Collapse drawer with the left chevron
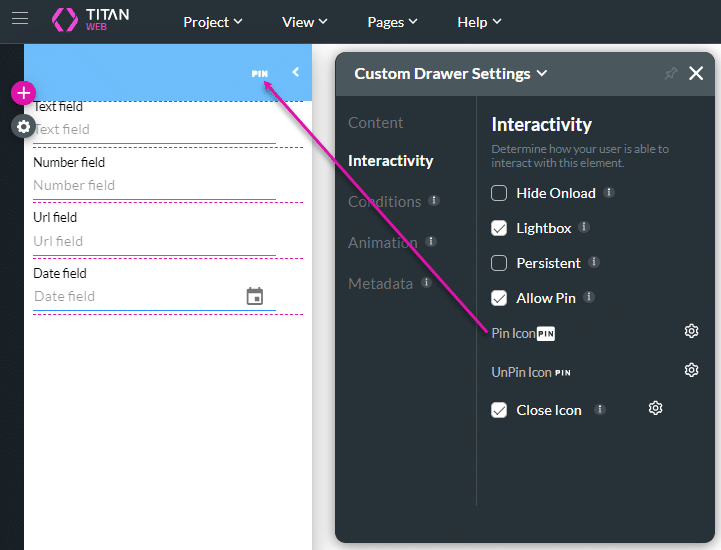 tap(295, 72)
